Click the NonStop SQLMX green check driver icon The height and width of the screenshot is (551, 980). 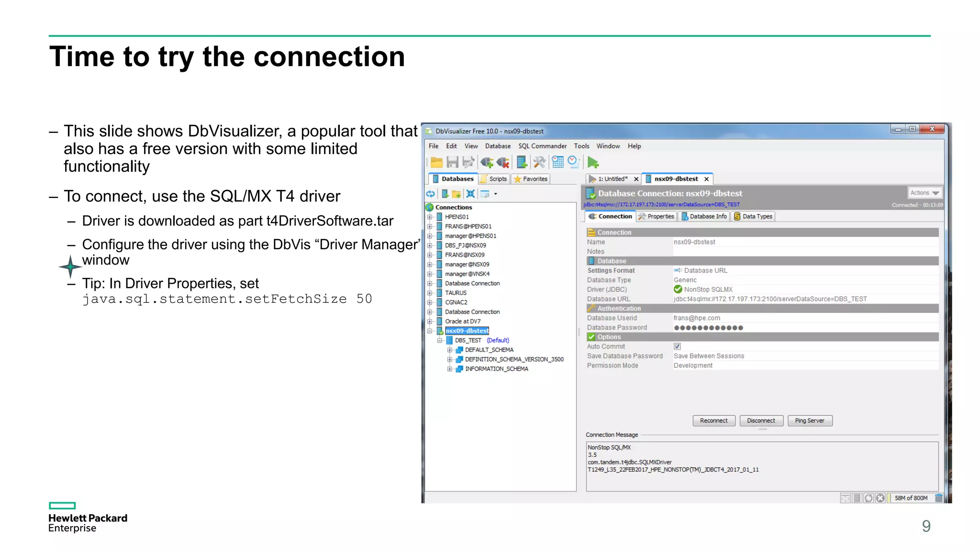click(x=678, y=289)
